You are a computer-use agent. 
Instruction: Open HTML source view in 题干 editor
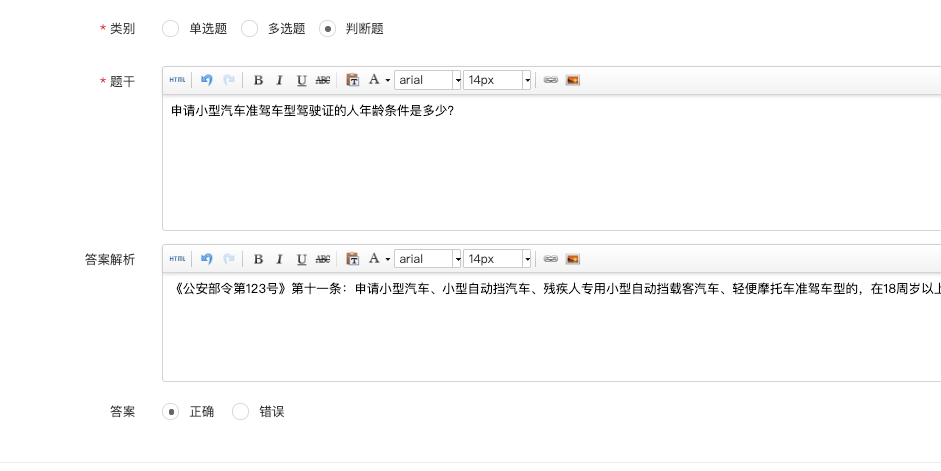177,80
